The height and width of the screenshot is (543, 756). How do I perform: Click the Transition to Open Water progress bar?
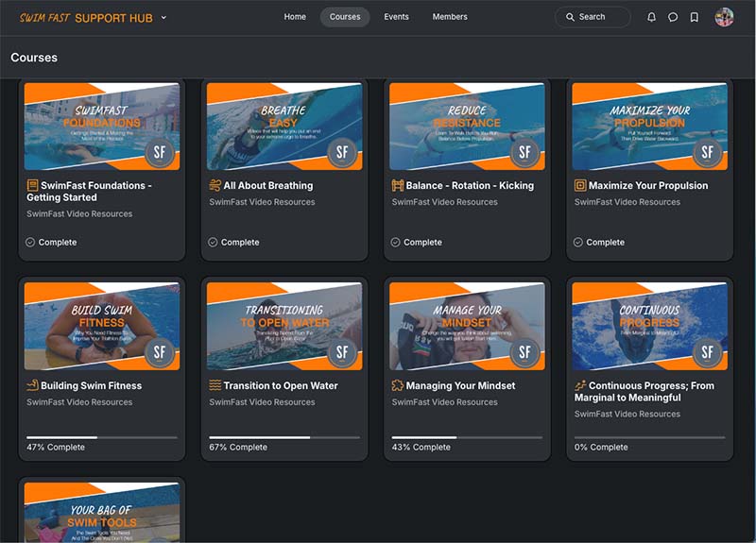[x=284, y=437]
